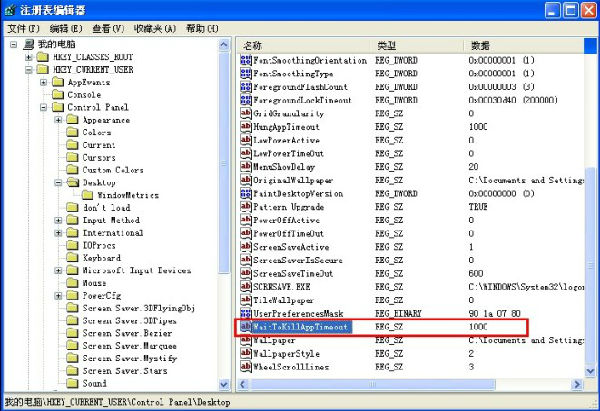Collapse the Desktop key node

pos(58,183)
